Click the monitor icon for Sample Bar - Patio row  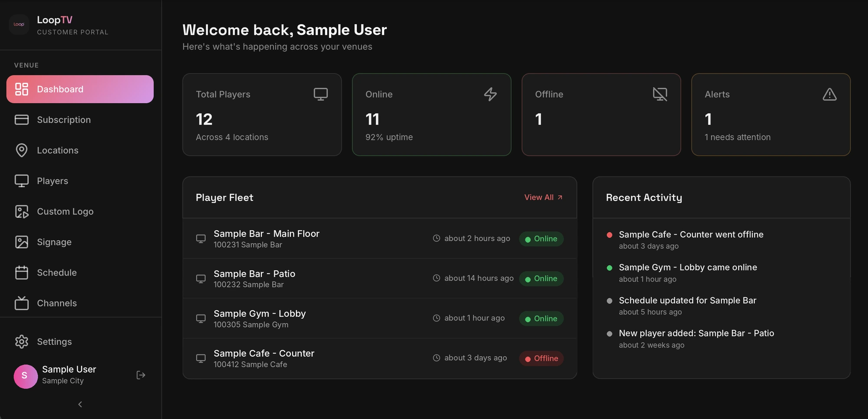pyautogui.click(x=201, y=278)
